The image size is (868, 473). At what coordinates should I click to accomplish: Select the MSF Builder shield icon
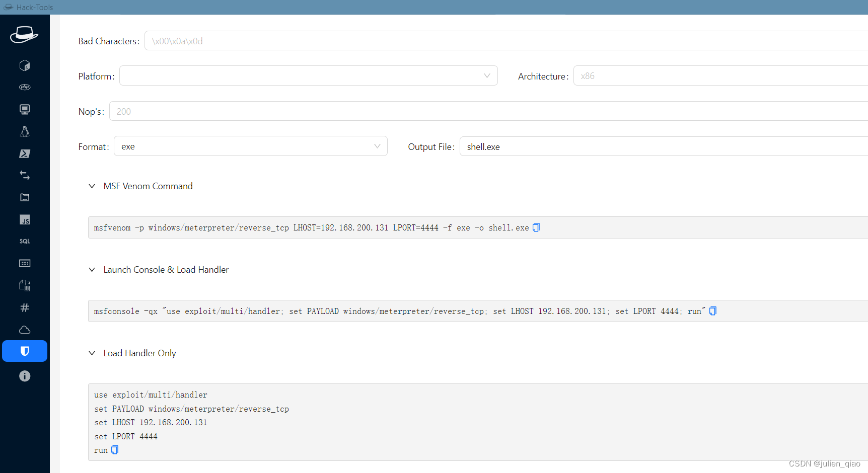point(25,351)
